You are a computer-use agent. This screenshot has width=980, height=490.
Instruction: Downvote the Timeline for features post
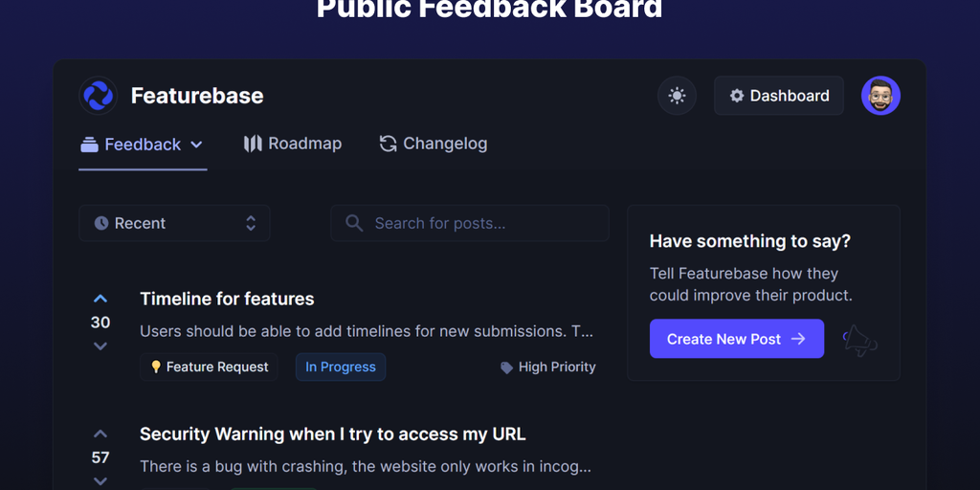click(100, 346)
